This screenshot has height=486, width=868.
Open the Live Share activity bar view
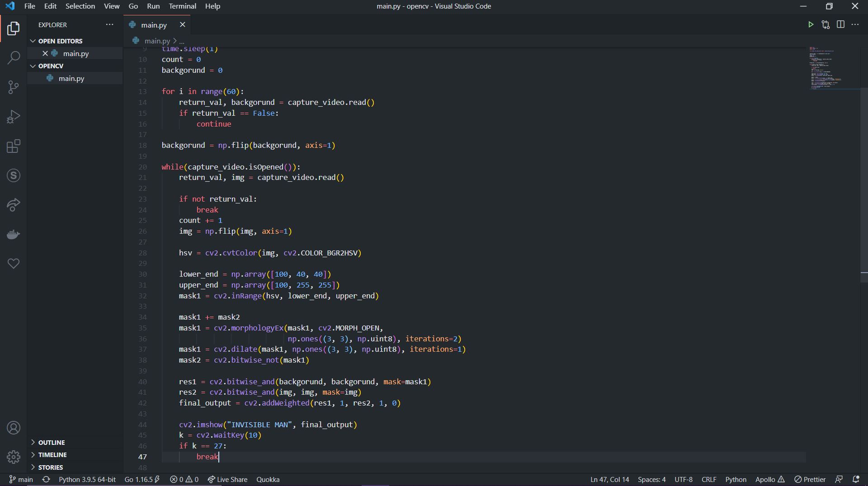pos(14,205)
